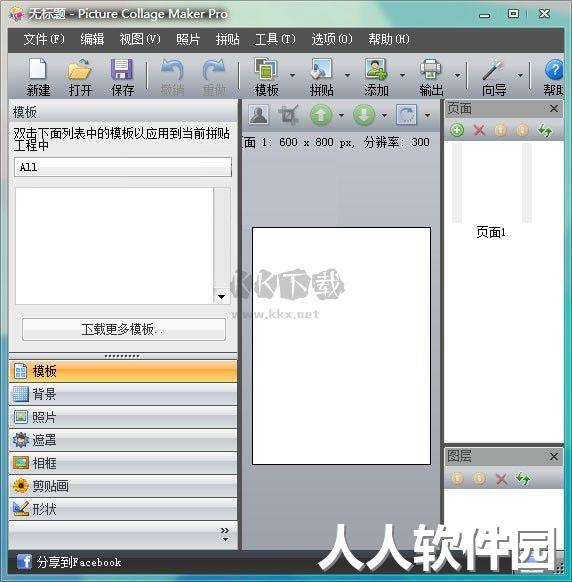The image size is (572, 582).
Task: Click 分享到Facebook link
Action: point(79,562)
